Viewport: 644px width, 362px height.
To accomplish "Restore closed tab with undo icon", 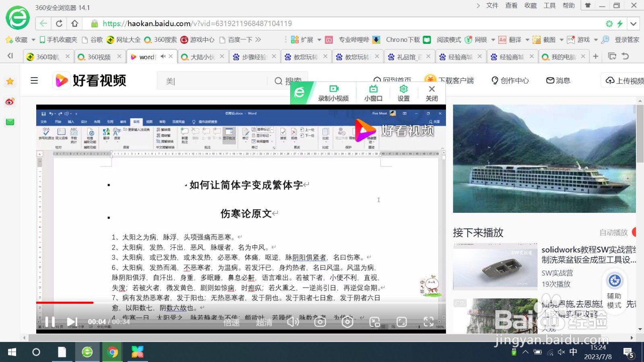I will (x=625, y=56).
